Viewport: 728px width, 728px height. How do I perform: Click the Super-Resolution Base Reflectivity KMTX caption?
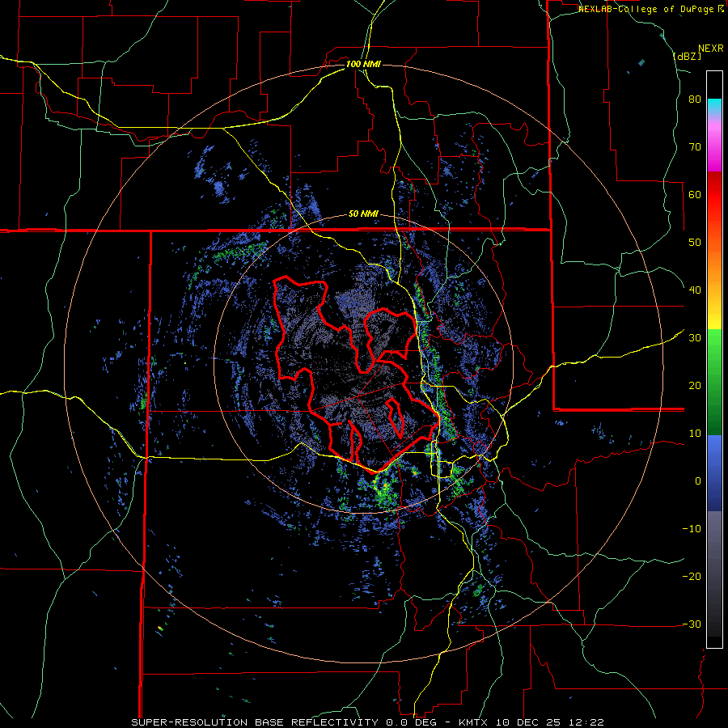367,722
